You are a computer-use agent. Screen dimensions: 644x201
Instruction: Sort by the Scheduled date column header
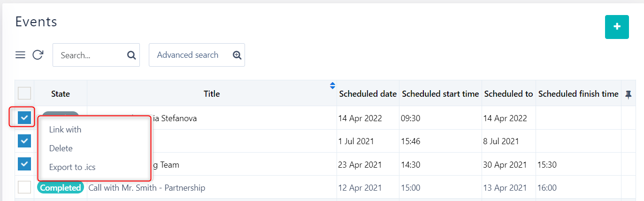click(368, 94)
